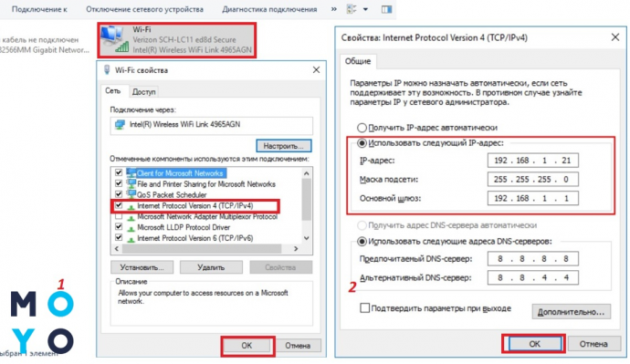Click the vertical scrollbar thumb in component list
Image resolution: width=630 pixels, height=364 pixels.
[x=307, y=200]
